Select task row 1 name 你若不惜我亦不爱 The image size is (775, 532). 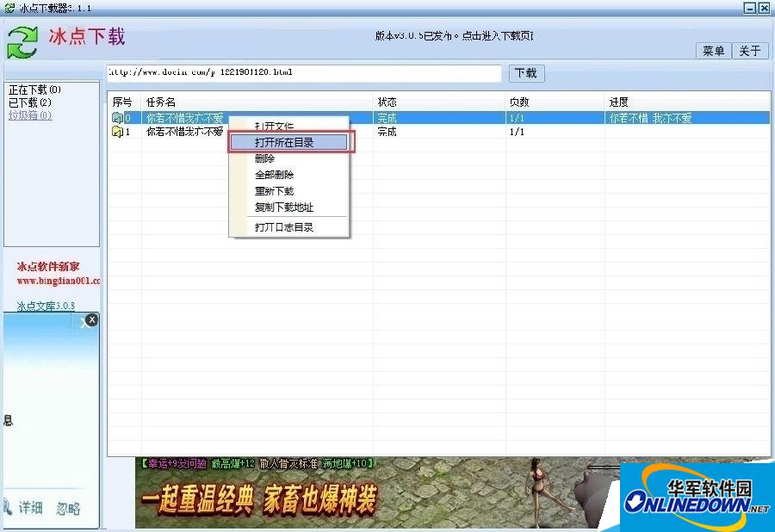(185, 132)
